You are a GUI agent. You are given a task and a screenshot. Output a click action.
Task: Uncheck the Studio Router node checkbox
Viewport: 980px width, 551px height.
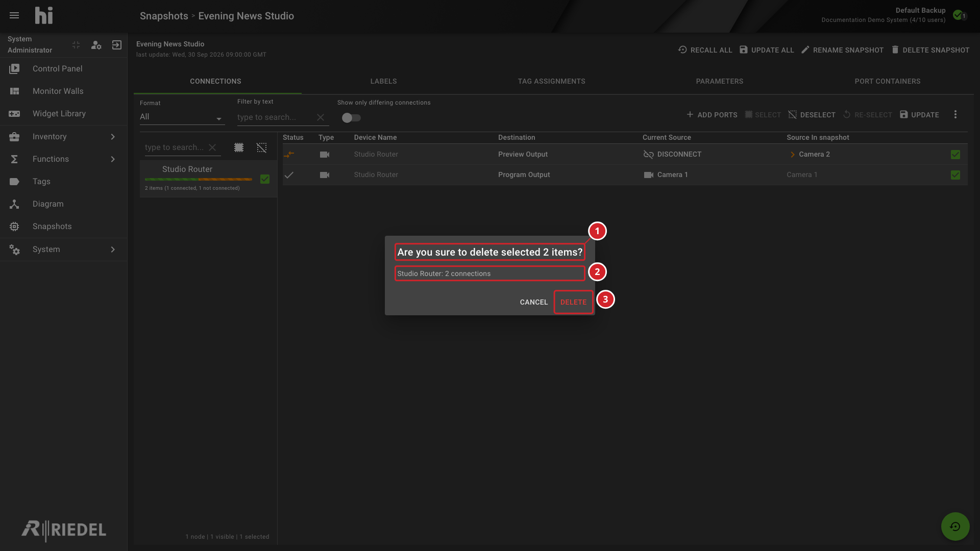pyautogui.click(x=265, y=179)
